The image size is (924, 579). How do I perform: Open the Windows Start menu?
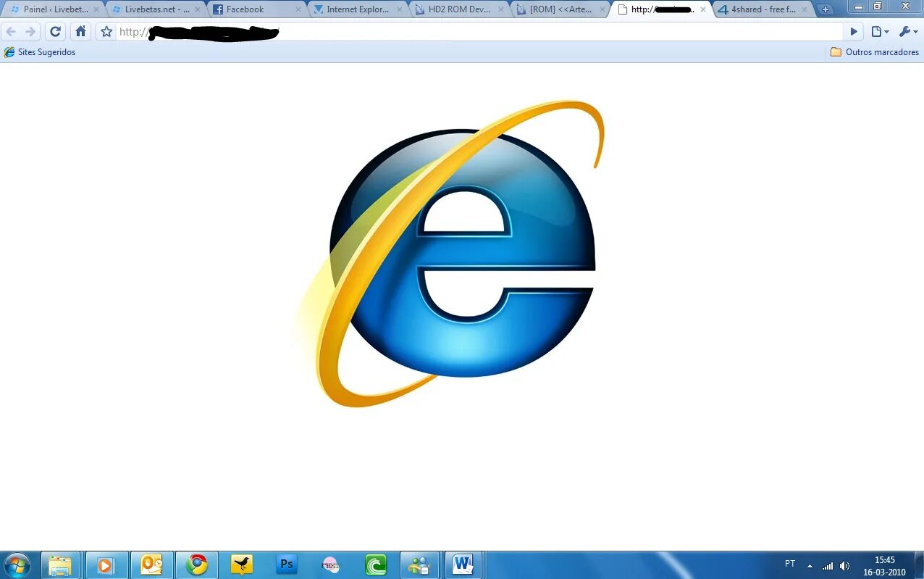pos(17,565)
